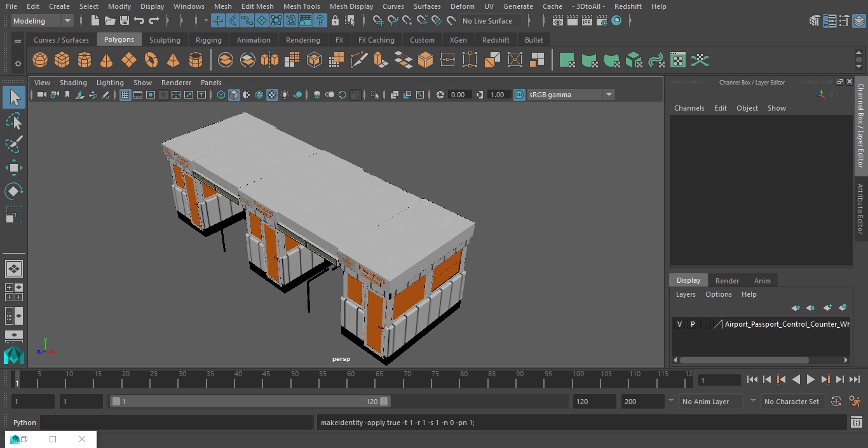Open the sRGB gamma view transform dropdown
This screenshot has height=448, width=868.
(x=571, y=95)
